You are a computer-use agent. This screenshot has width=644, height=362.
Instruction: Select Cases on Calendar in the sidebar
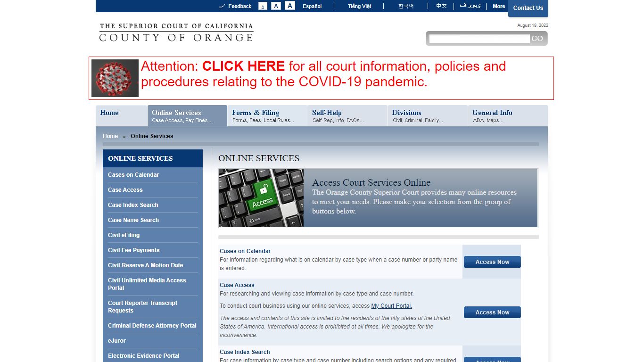tap(133, 175)
